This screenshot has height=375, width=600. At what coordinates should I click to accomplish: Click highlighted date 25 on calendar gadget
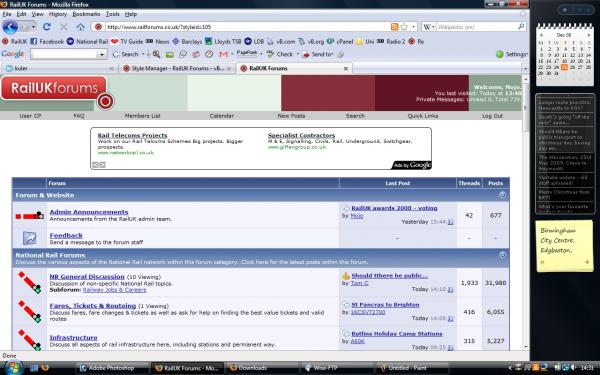(x=564, y=67)
